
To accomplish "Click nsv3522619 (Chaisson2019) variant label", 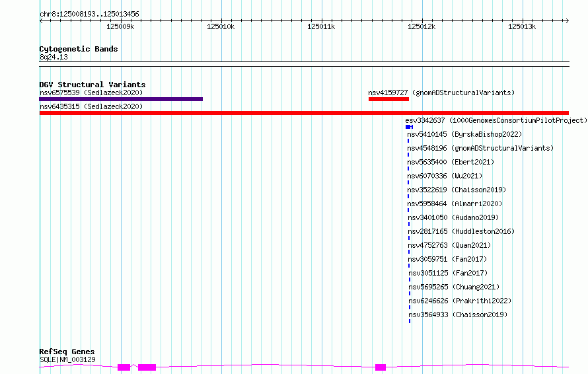I will coord(457,190).
